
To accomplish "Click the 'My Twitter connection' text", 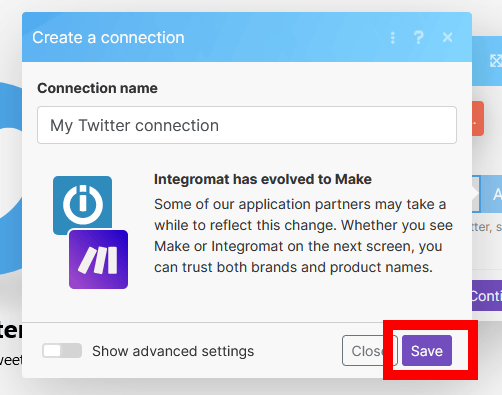I will [134, 126].
